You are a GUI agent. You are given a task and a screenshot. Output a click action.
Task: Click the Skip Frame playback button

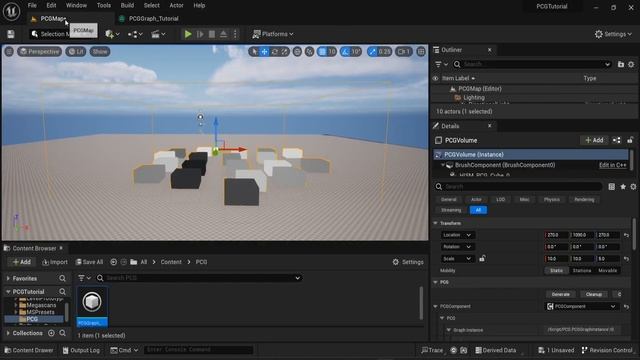pos(200,34)
